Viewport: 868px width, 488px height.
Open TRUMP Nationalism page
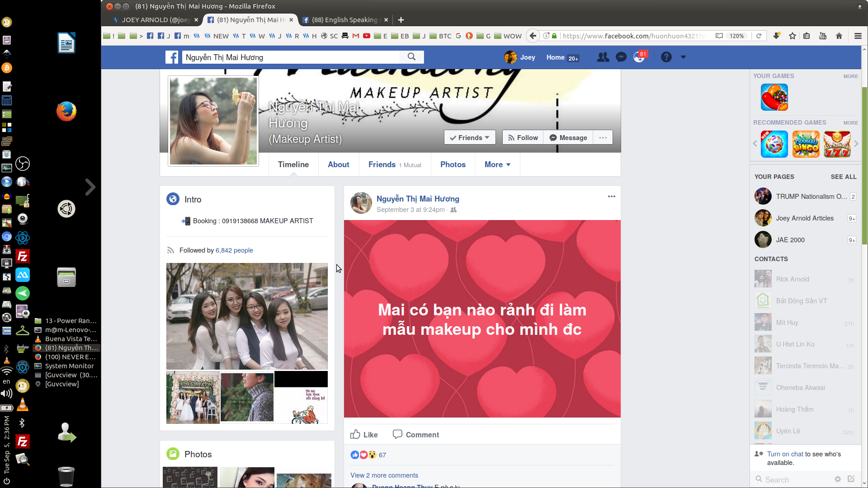click(x=805, y=197)
